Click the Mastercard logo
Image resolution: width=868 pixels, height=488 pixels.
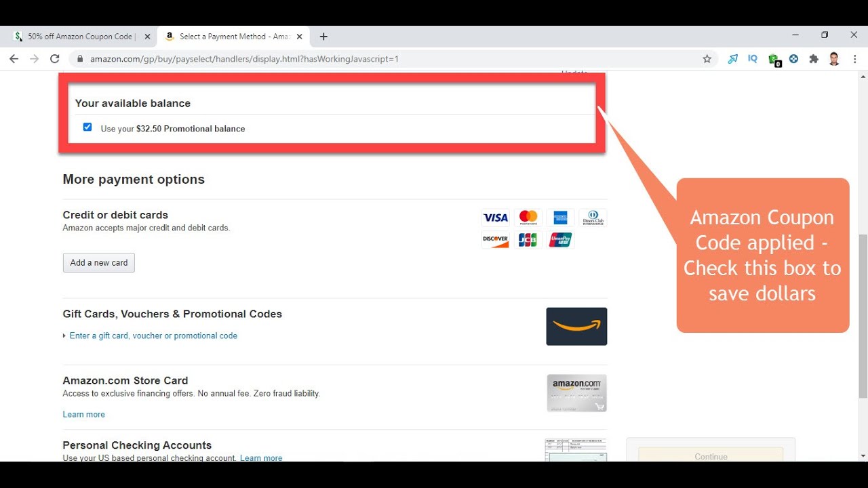[528, 218]
